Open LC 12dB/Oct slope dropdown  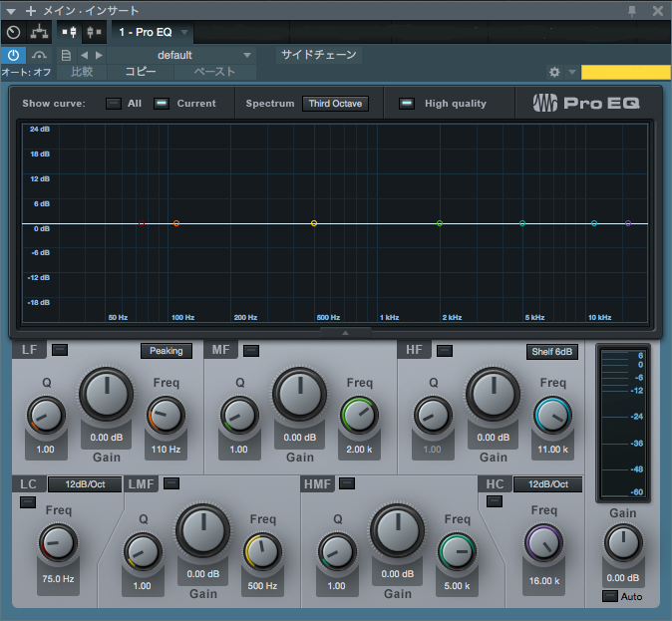pos(85,484)
